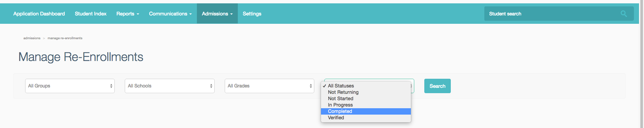The width and height of the screenshot is (644, 128).
Task: Open the All Groups dropdown
Action: [70, 86]
